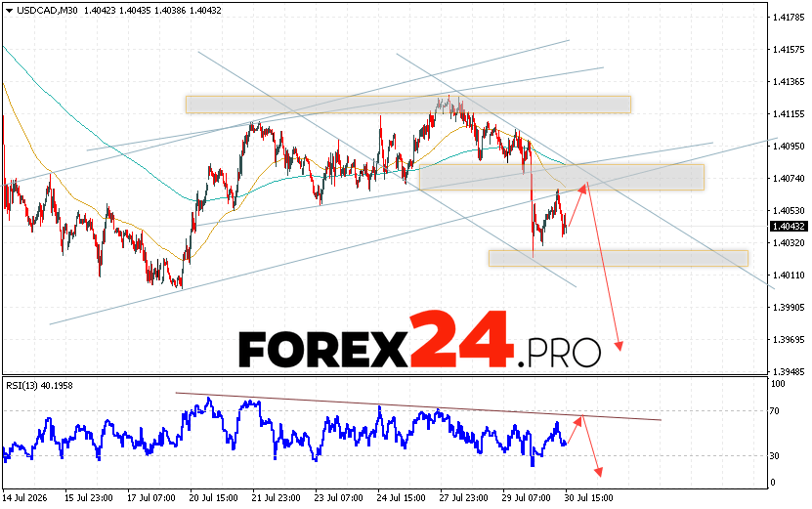This screenshot has height=509, width=812.
Task: Click the 20 Jul 15:00 time label
Action: [x=214, y=498]
